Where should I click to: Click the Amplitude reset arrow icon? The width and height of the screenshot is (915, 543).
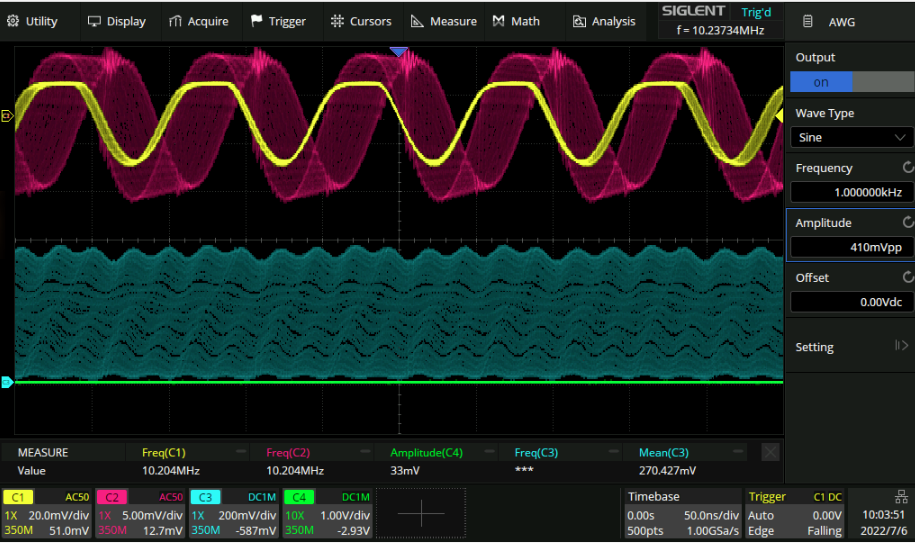click(907, 223)
